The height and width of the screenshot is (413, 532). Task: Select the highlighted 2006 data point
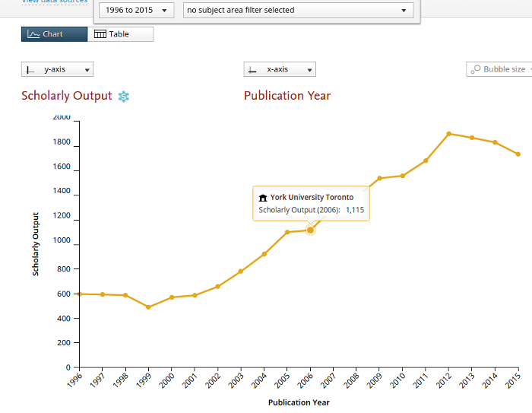point(310,230)
